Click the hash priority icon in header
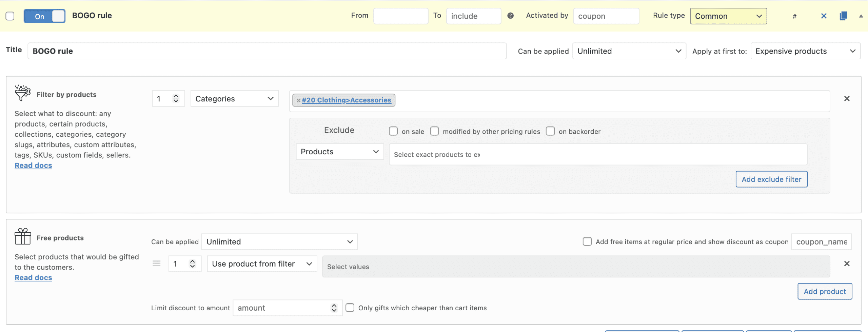Screen dimensions: 868x332 [x=794, y=16]
